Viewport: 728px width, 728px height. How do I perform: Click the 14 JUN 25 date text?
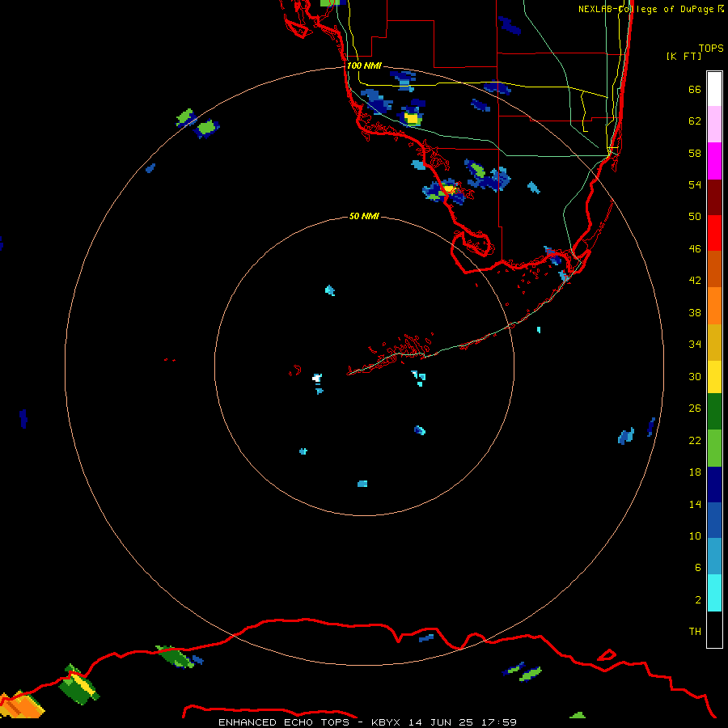point(441,722)
